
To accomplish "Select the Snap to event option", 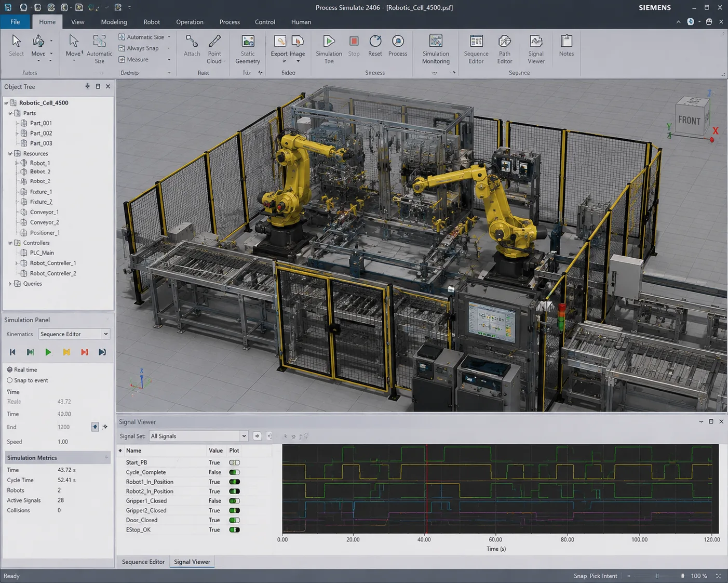I will tap(10, 380).
